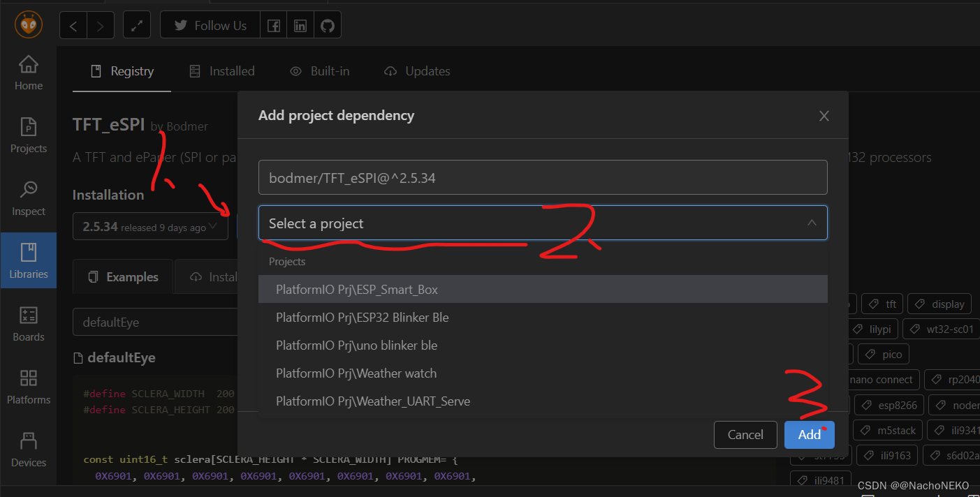Viewport: 980px width, 497px height.
Task: Click the expand fullscreen icon
Action: click(x=137, y=25)
